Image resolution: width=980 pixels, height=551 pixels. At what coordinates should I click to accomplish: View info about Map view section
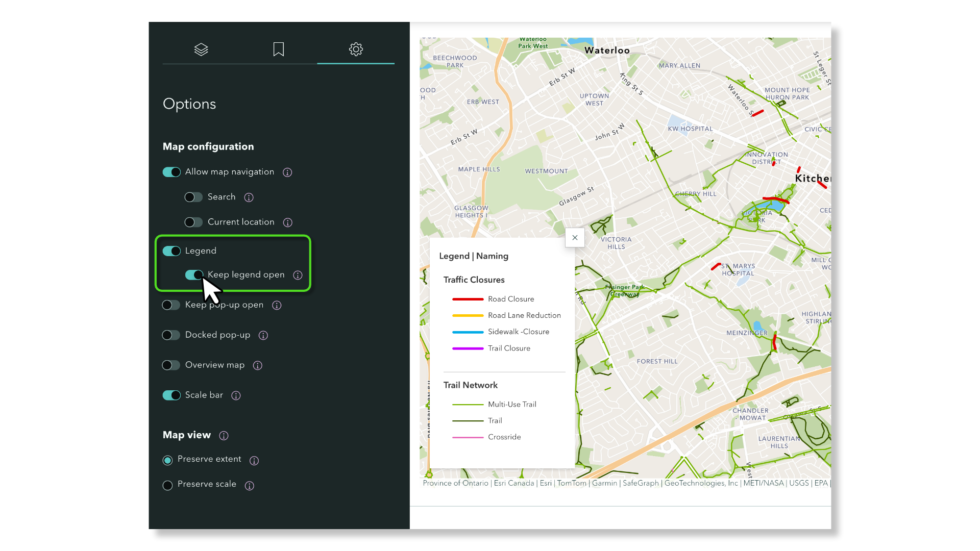click(224, 436)
